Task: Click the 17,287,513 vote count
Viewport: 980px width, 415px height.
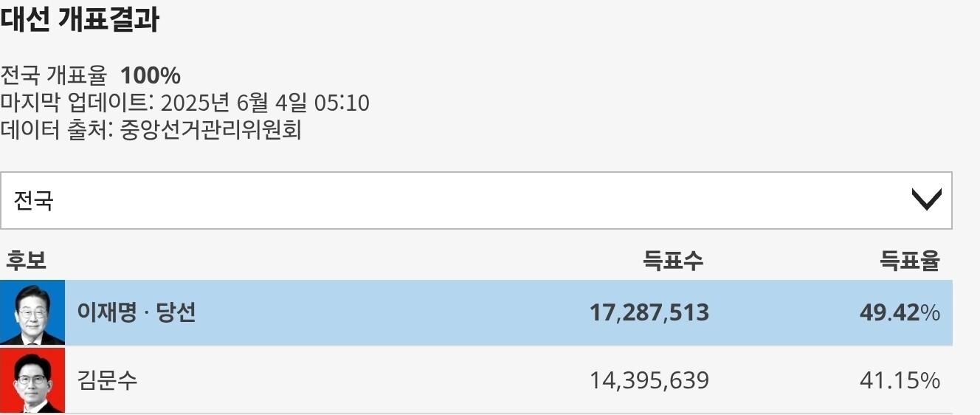Action: 649,313
